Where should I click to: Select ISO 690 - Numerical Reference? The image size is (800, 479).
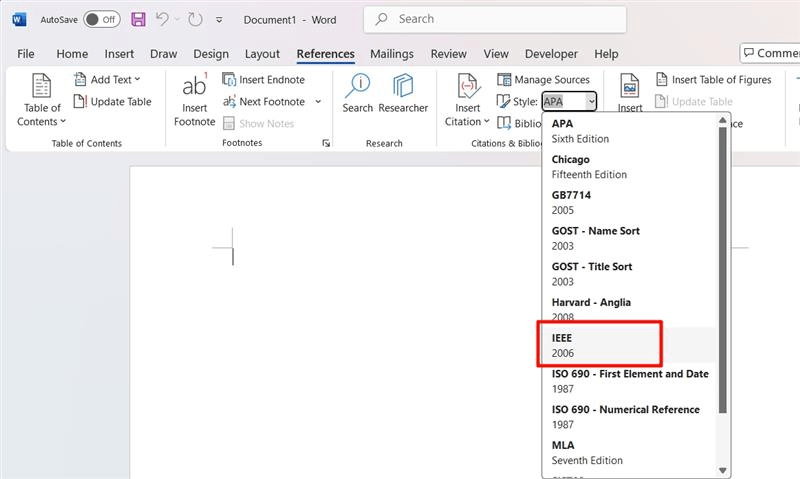point(629,417)
